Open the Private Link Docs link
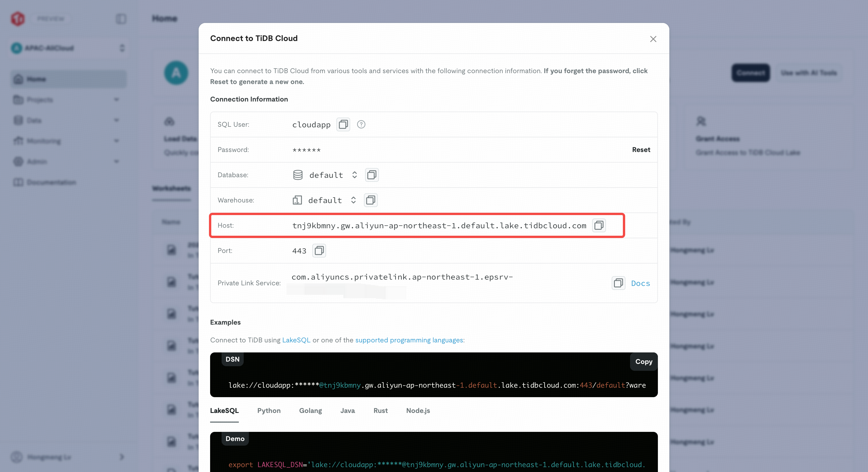The width and height of the screenshot is (868, 472). [x=640, y=284]
